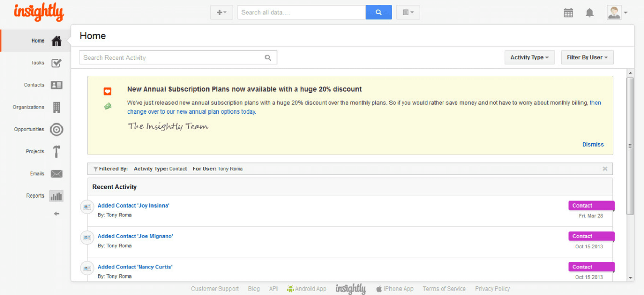Click 'By: Tony Roma' under Joy Insinna
The image size is (644, 295).
coord(114,215)
